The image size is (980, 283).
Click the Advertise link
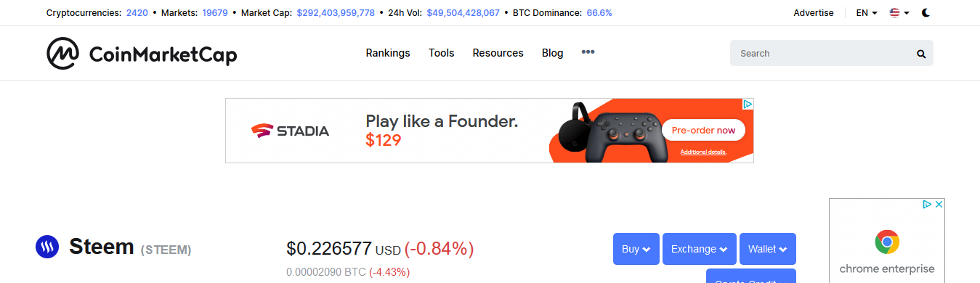[x=814, y=13]
